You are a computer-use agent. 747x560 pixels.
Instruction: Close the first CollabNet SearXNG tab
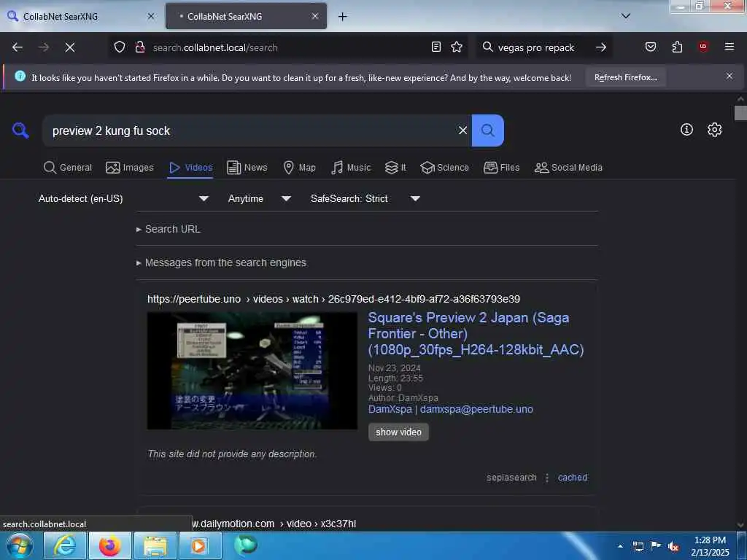(x=151, y=16)
